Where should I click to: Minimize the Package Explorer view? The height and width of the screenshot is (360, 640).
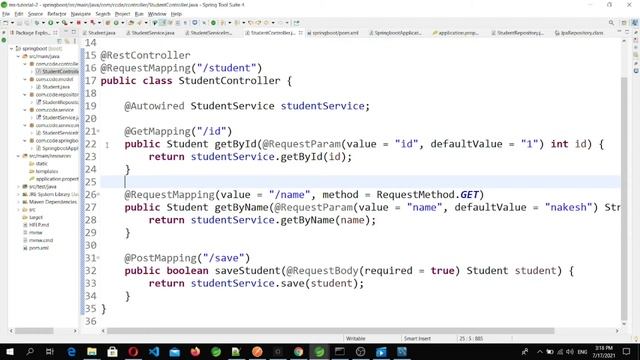[x=66, y=32]
